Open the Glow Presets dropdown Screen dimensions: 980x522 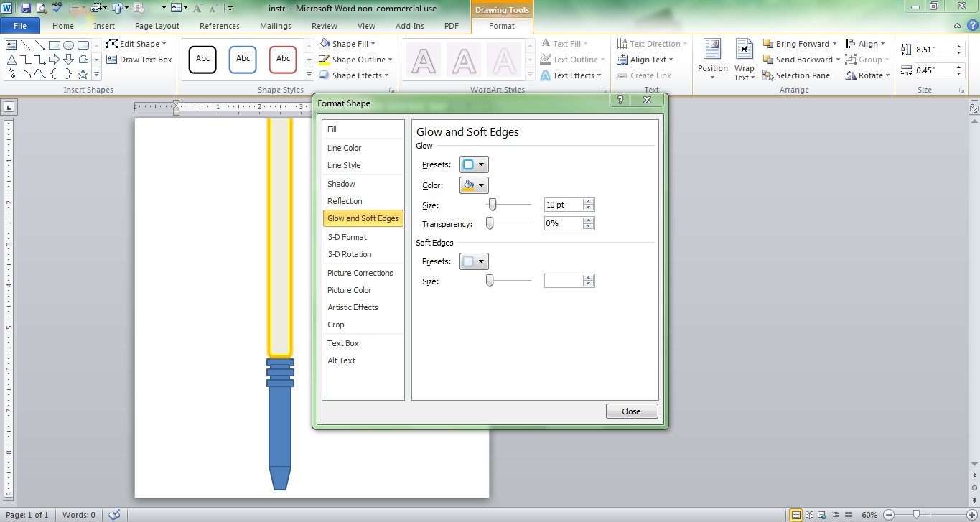[474, 164]
